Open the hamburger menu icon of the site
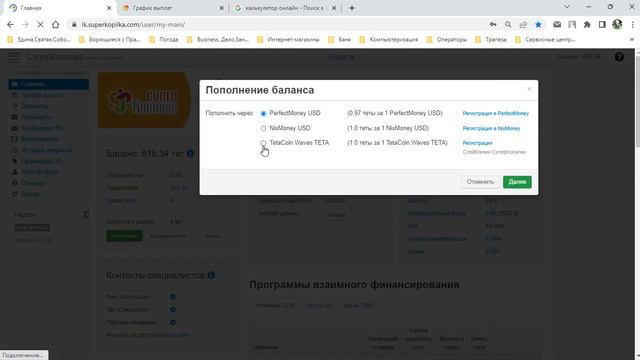640x360 pixels. click(14, 57)
